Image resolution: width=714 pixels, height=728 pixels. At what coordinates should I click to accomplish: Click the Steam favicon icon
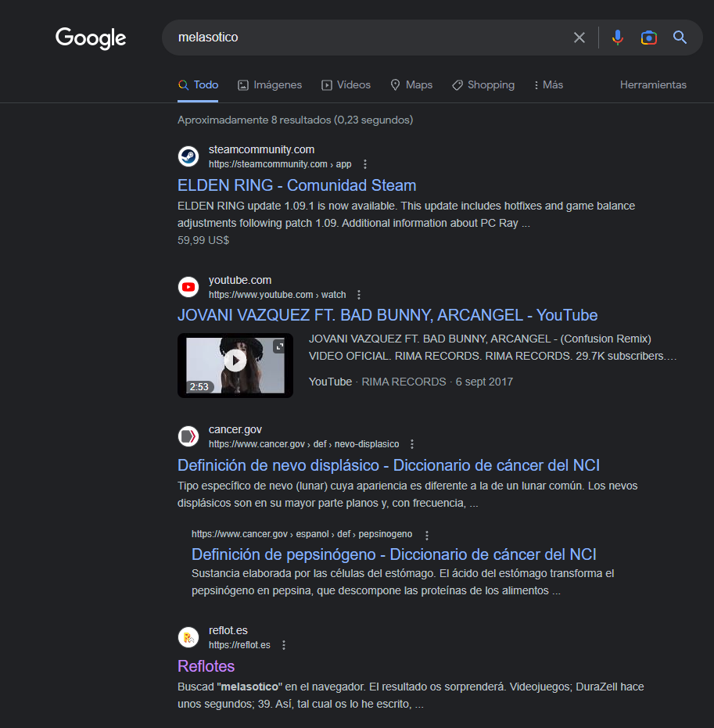pyautogui.click(x=188, y=156)
